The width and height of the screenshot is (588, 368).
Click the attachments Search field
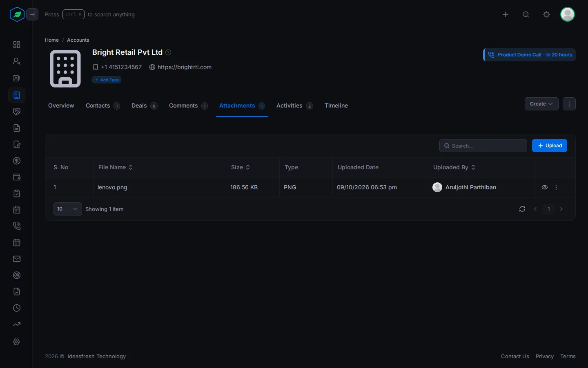483,146
